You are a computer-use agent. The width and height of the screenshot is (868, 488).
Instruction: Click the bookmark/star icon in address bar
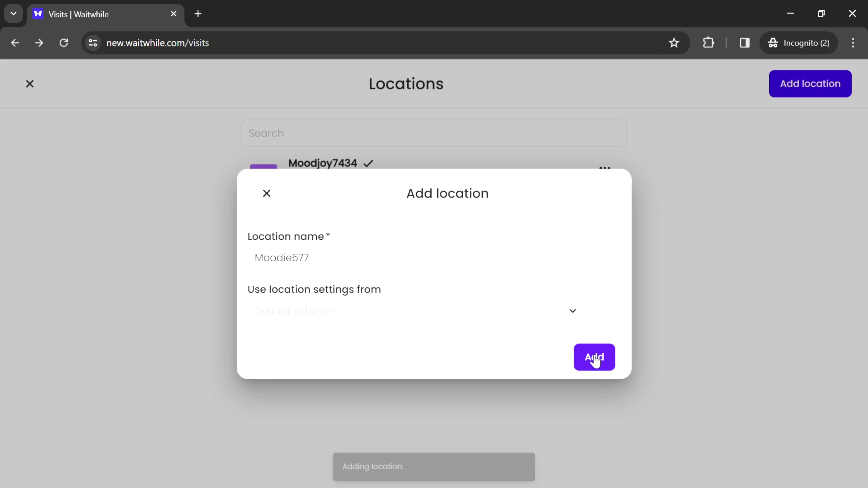pos(674,42)
